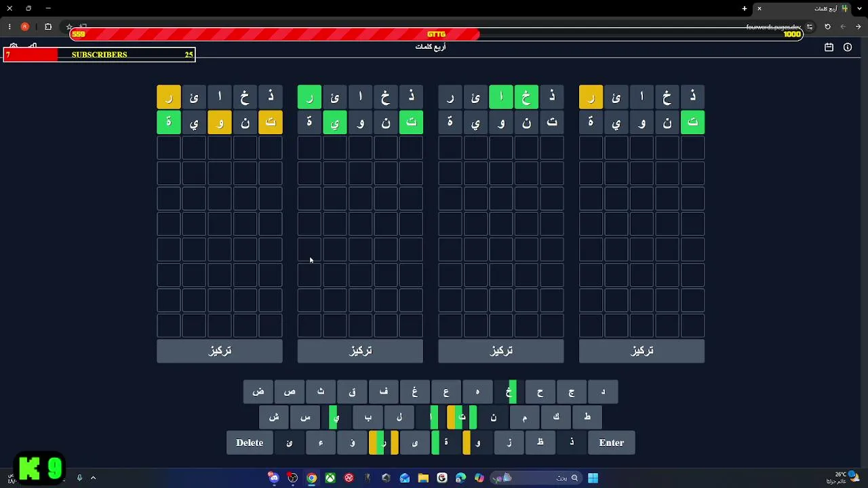Tap the ع key on the keyboard
This screenshot has height=488, width=868.
point(446,392)
